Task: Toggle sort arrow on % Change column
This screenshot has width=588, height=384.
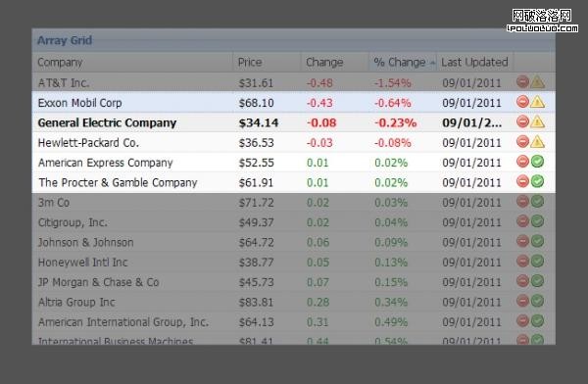Action: (x=432, y=63)
